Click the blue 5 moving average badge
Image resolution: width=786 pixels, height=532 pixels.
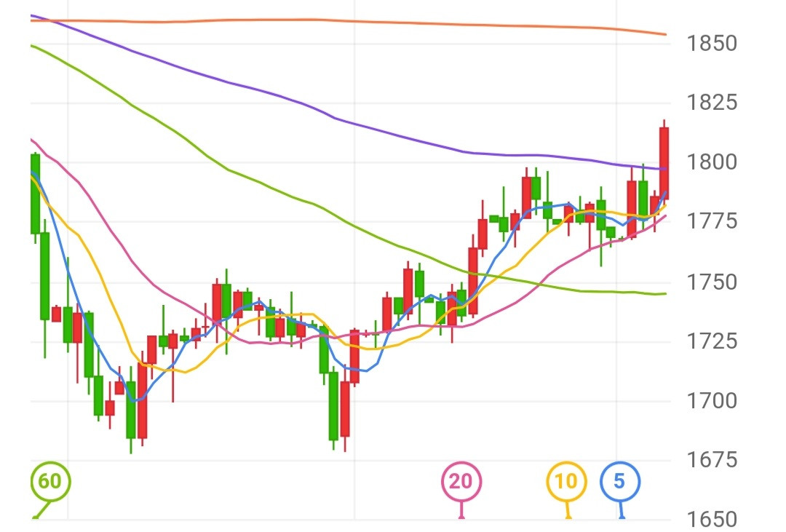(x=619, y=481)
